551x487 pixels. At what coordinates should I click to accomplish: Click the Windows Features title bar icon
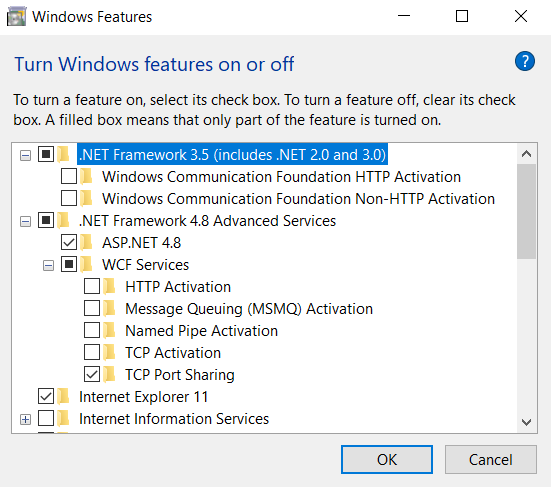point(17,17)
